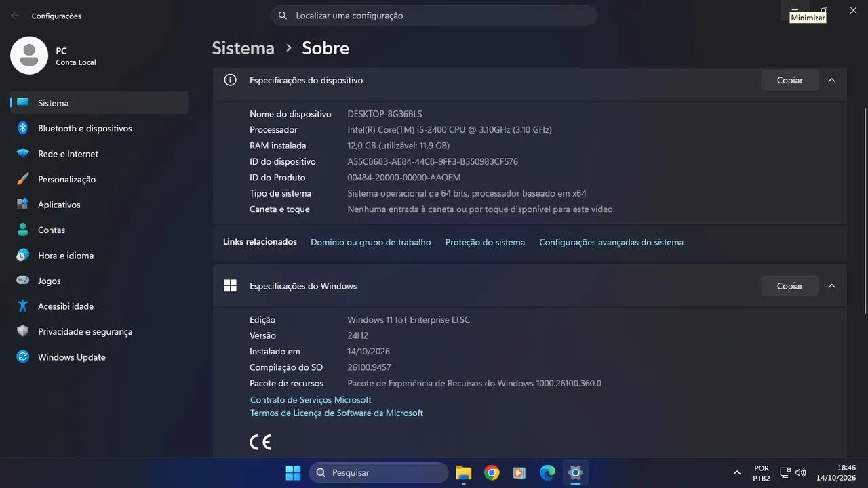Viewport: 868px width, 488px height.
Task: Collapse Especificações do Windows section
Action: click(x=831, y=286)
